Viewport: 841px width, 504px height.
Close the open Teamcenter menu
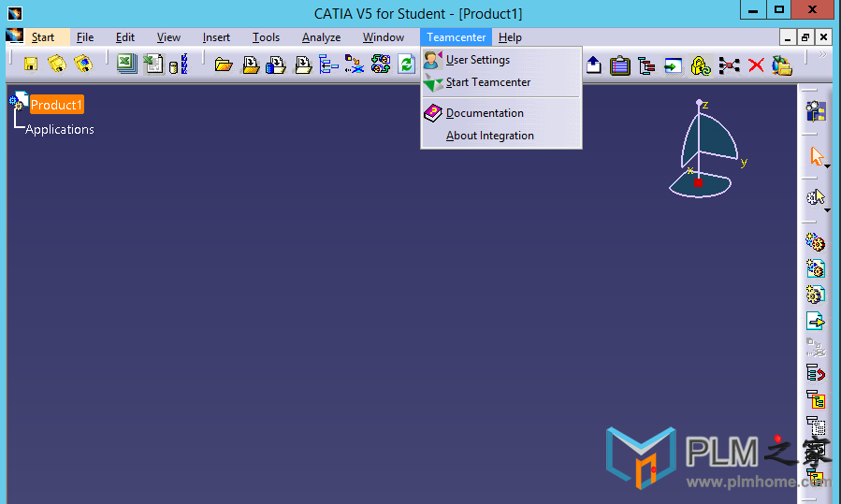[456, 37]
